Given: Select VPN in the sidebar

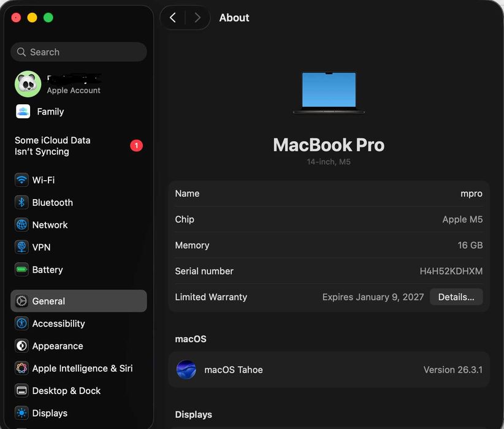Looking at the screenshot, I should pyautogui.click(x=78, y=247).
